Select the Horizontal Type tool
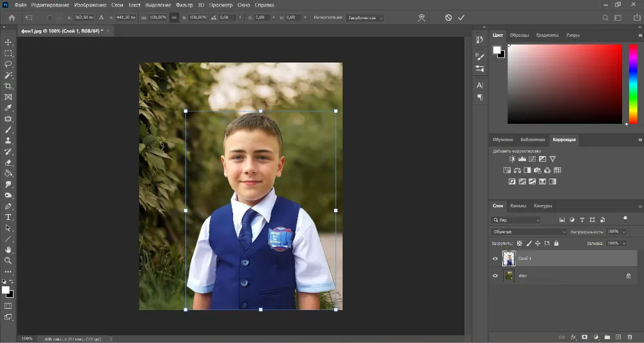This screenshot has height=343, width=644. point(8,217)
